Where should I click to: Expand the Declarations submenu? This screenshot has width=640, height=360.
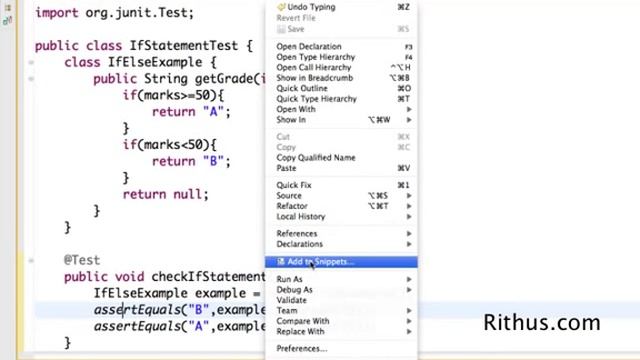click(x=341, y=244)
